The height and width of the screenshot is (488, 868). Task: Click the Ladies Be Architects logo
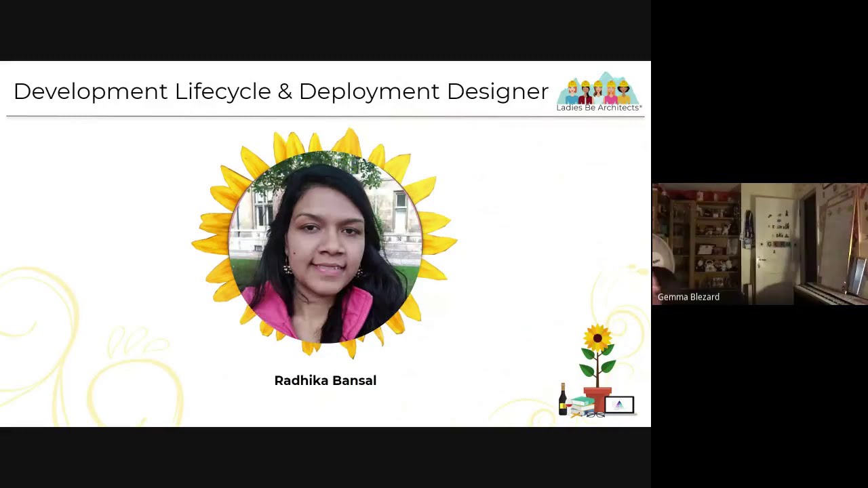(x=599, y=91)
